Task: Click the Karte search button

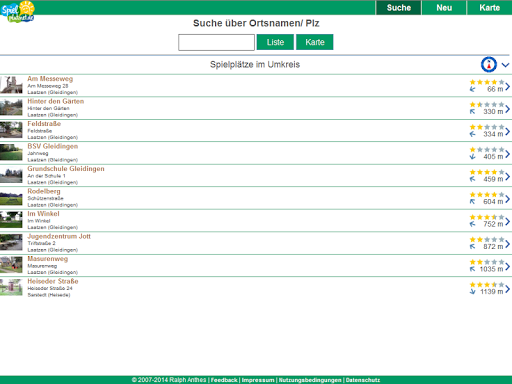Action: 315,42
